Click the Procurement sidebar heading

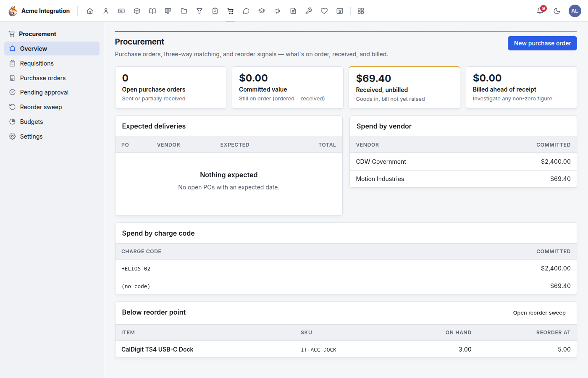click(x=37, y=34)
